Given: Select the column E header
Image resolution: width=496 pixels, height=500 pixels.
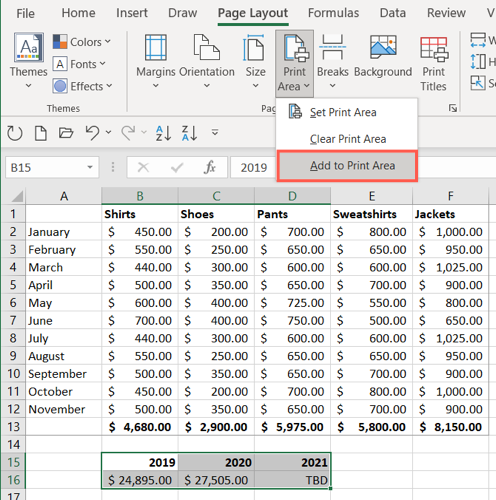Looking at the screenshot, I should [372, 196].
